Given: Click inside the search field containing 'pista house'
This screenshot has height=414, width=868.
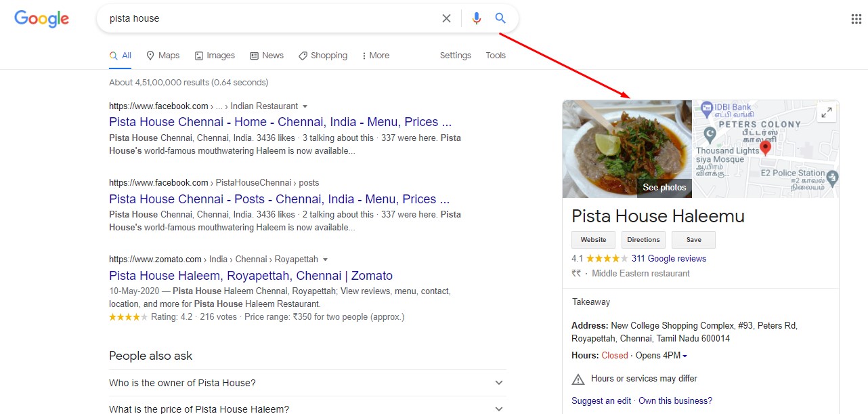Looking at the screenshot, I should click(271, 18).
